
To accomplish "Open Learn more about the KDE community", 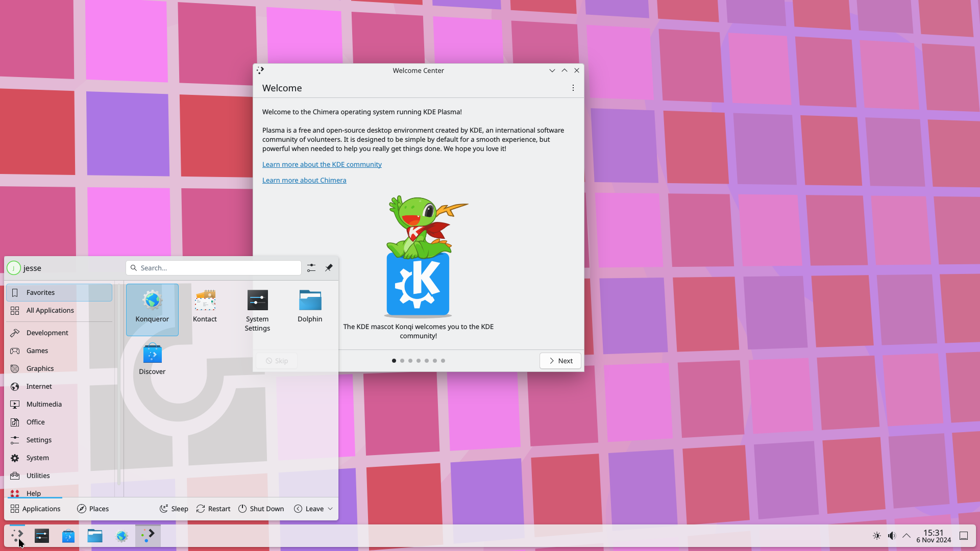I will 322,164.
